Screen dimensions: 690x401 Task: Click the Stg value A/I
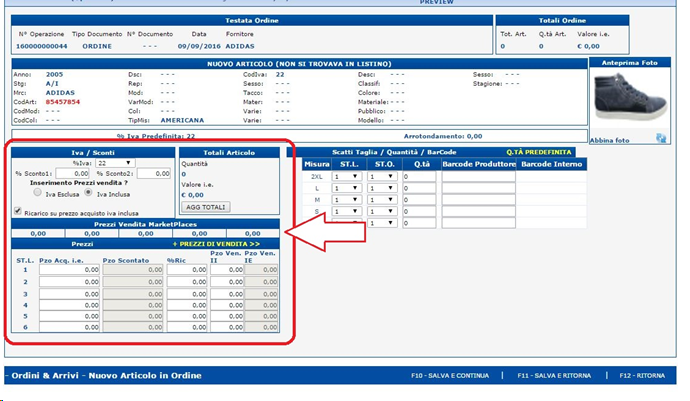[x=52, y=84]
